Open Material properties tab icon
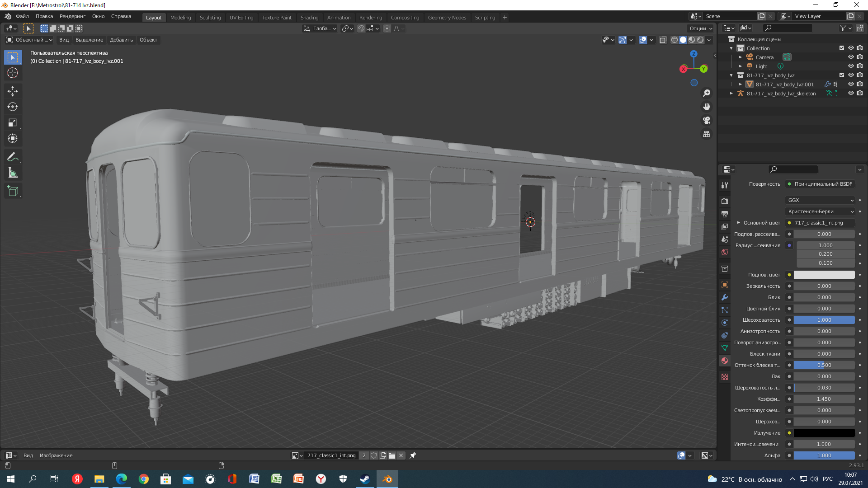868x488 pixels. pos(725,361)
